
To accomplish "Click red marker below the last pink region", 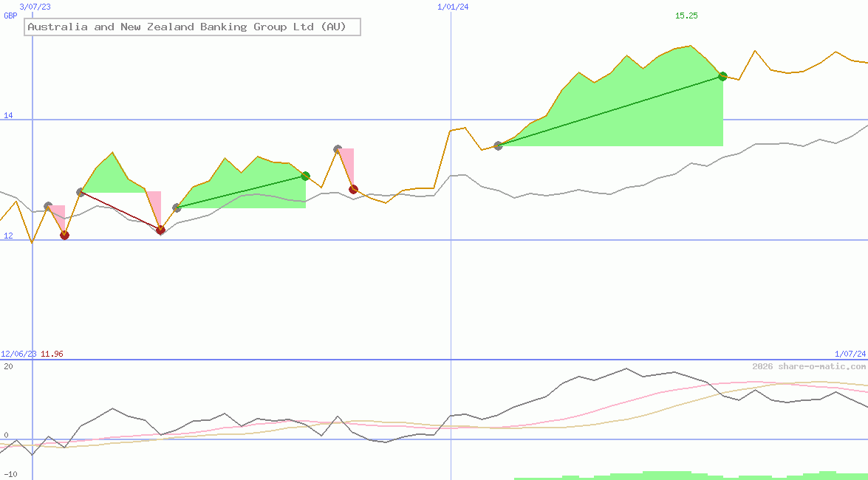I will (353, 189).
